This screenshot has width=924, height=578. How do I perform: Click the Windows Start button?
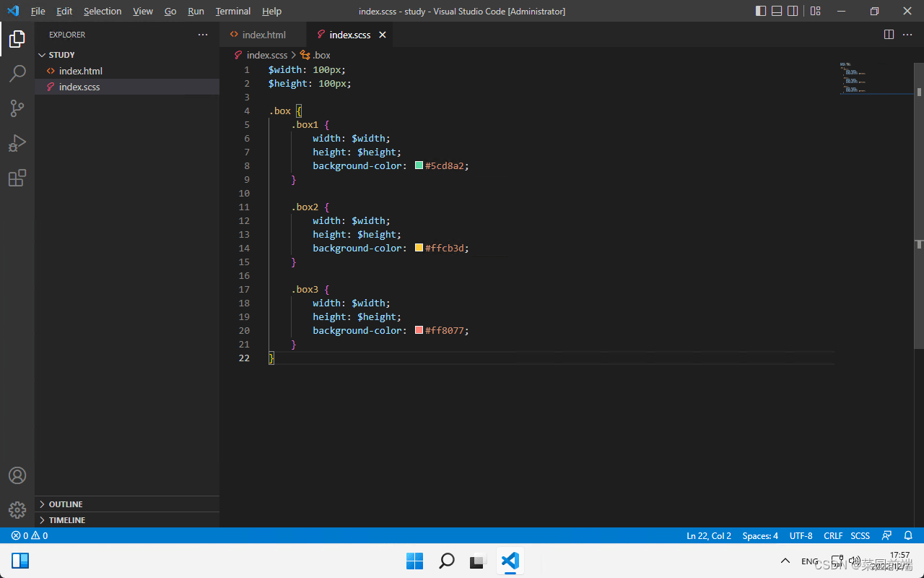tap(414, 561)
